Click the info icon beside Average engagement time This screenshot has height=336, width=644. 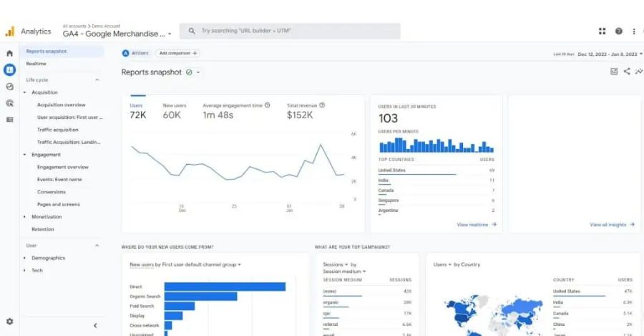coord(268,105)
